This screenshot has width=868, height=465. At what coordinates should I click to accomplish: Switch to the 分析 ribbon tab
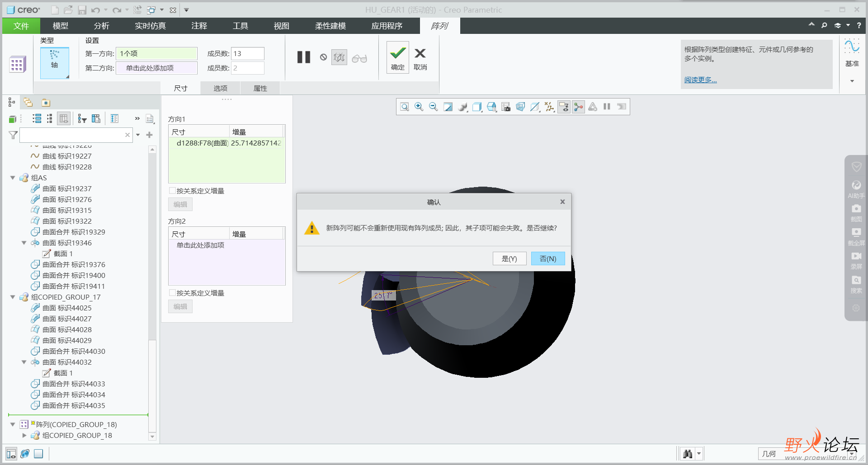pos(101,26)
